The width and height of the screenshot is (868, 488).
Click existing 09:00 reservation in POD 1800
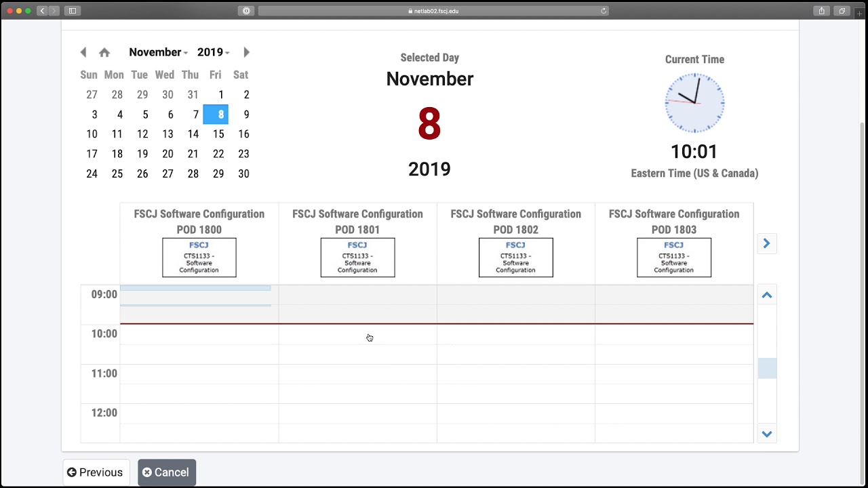point(195,296)
